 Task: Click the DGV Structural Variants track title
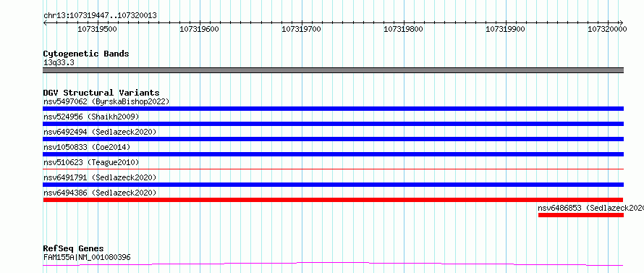101,93
